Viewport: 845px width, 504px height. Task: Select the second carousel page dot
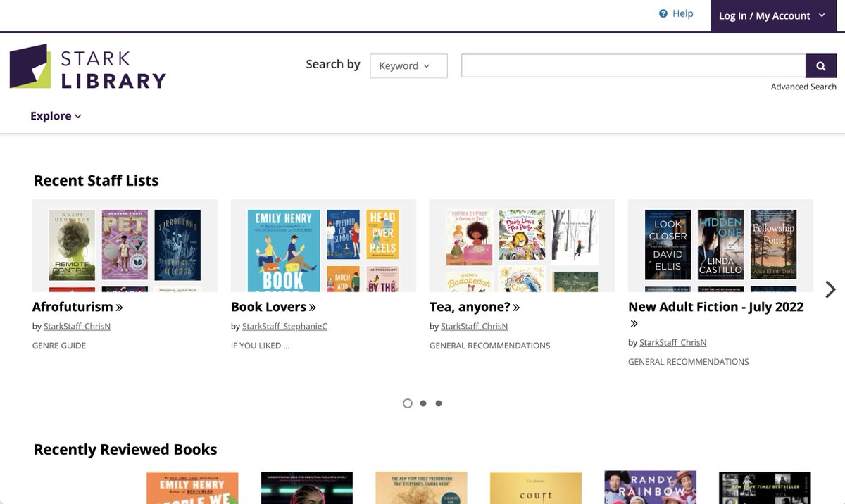[423, 403]
